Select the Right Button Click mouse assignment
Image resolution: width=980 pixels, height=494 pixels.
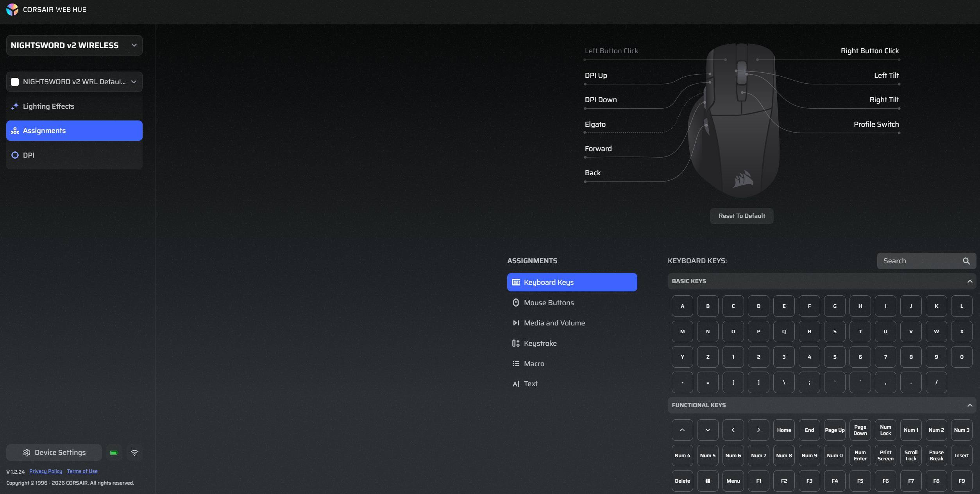[x=870, y=51]
